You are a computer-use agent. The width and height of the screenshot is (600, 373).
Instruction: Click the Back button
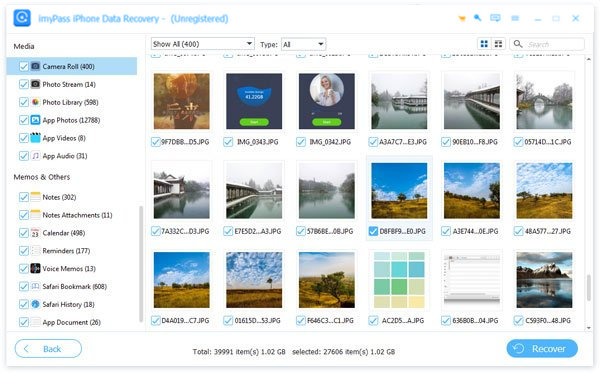pos(48,349)
